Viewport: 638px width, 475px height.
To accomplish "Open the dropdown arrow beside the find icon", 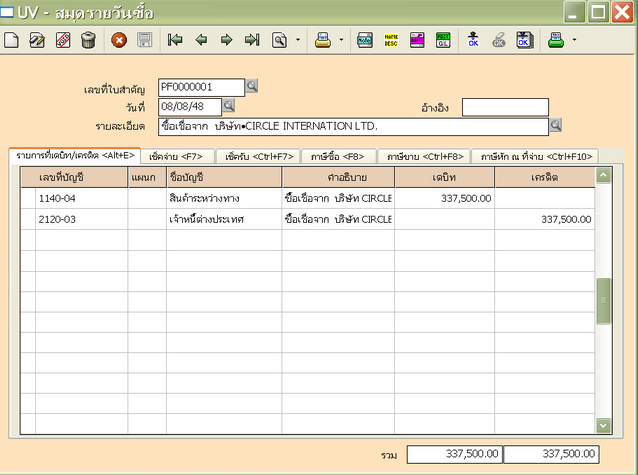I will click(x=298, y=41).
